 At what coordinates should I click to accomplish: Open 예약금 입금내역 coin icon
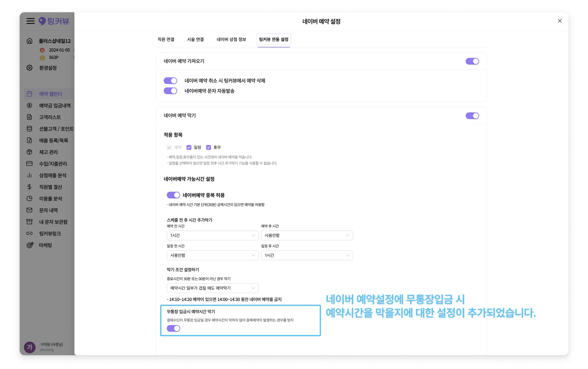click(29, 105)
